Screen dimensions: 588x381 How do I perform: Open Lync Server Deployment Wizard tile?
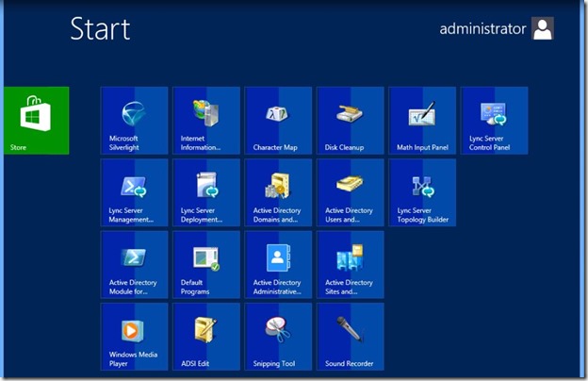pyautogui.click(x=206, y=192)
